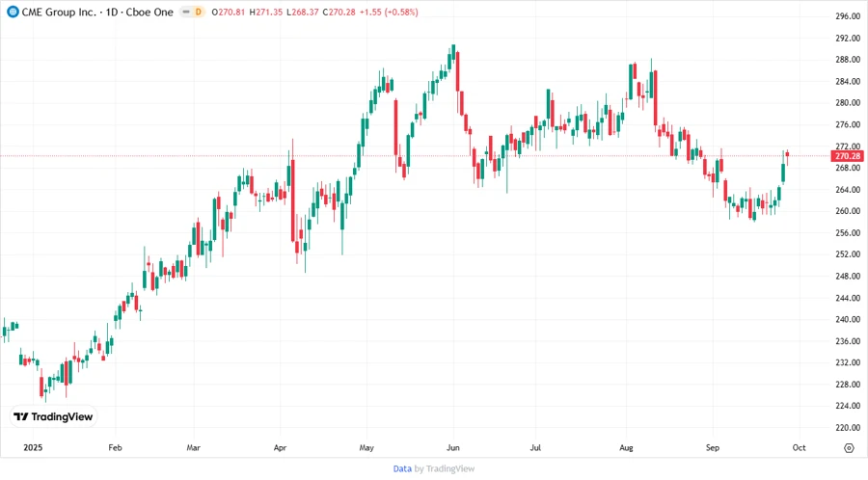Click the TradingView logo badge

(54, 416)
